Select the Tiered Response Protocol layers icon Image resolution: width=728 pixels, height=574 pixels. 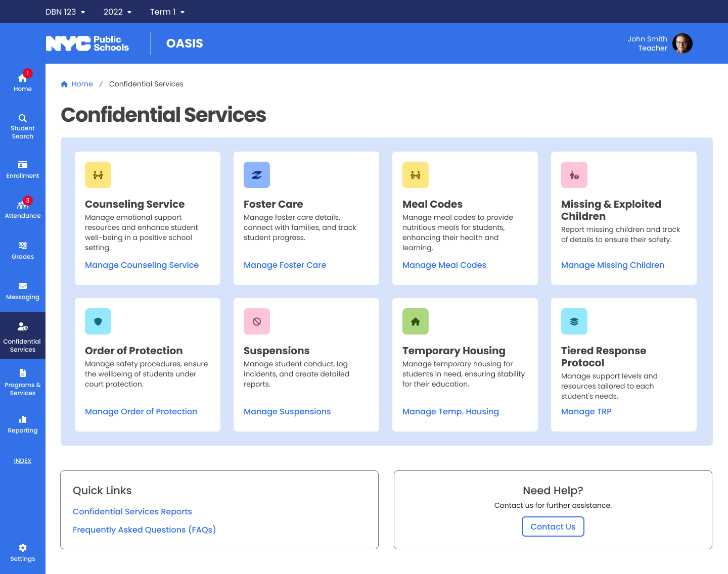coord(574,321)
